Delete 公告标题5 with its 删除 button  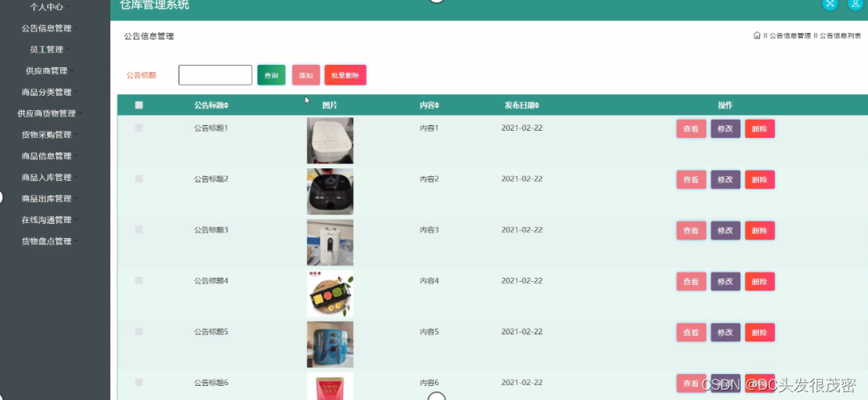(x=759, y=333)
